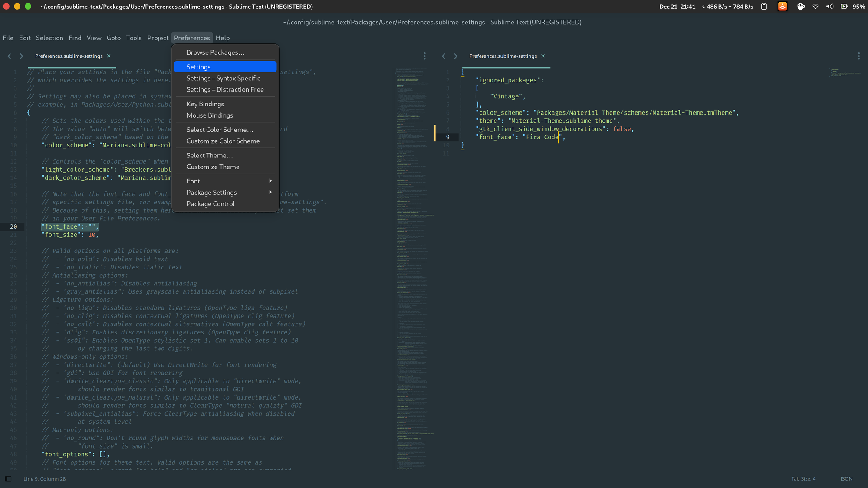Image resolution: width=868 pixels, height=488 pixels.
Task: Toggle the sidebar via status bar icon
Action: pos(8,479)
